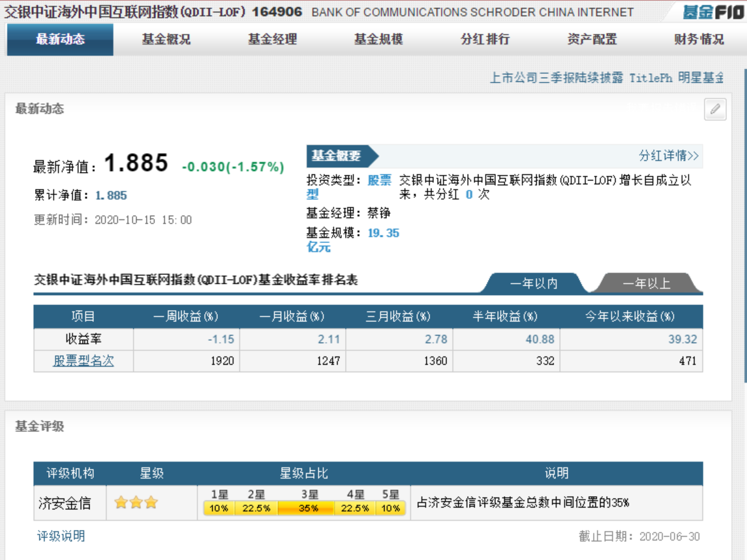Viewport: 747px width, 560px height.
Task: Click the fund manager name 蔡铮
Action: 379,213
